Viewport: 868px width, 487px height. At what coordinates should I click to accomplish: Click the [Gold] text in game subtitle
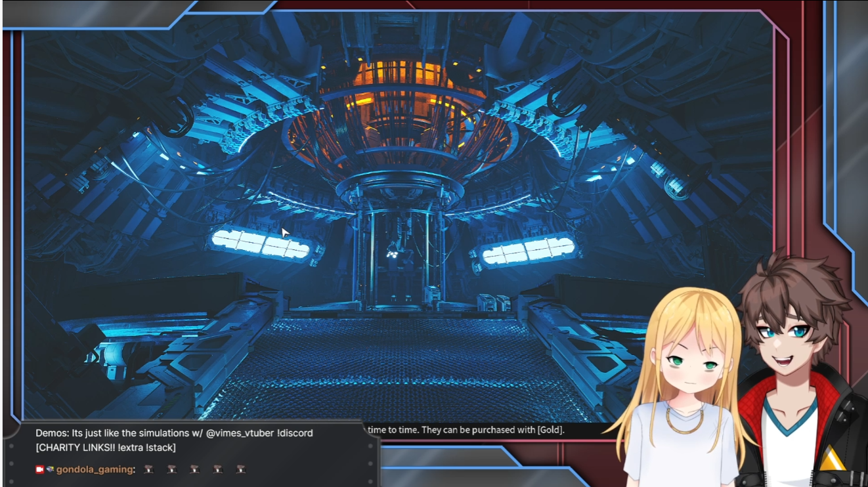pos(551,430)
